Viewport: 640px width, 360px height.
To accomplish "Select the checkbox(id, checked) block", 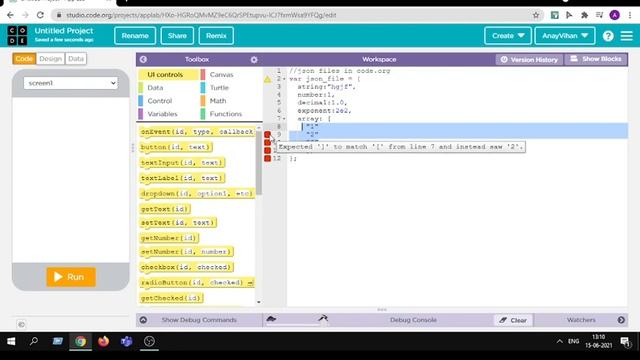I will (x=187, y=267).
